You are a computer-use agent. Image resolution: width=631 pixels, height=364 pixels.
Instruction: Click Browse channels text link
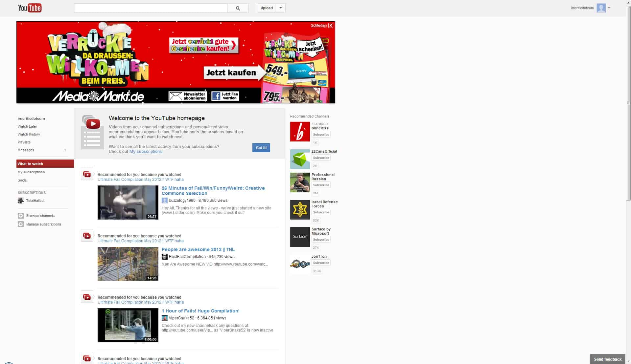(x=40, y=216)
